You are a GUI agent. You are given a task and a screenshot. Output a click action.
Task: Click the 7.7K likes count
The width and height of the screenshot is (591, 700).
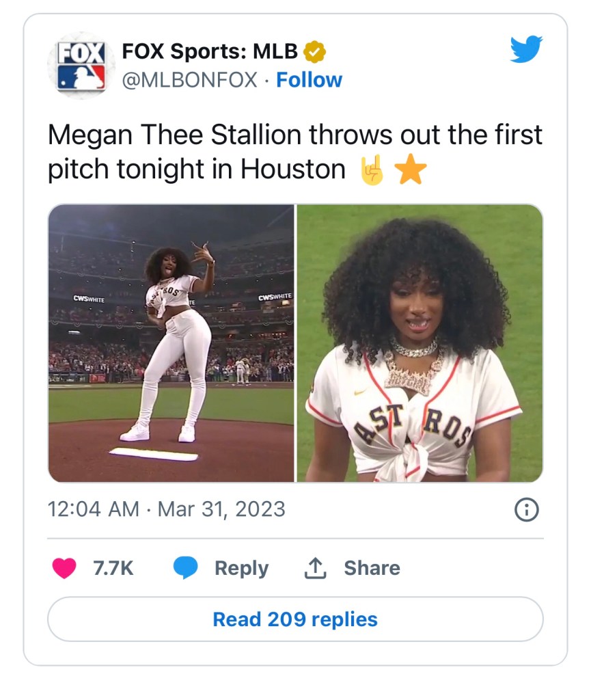[x=113, y=568]
